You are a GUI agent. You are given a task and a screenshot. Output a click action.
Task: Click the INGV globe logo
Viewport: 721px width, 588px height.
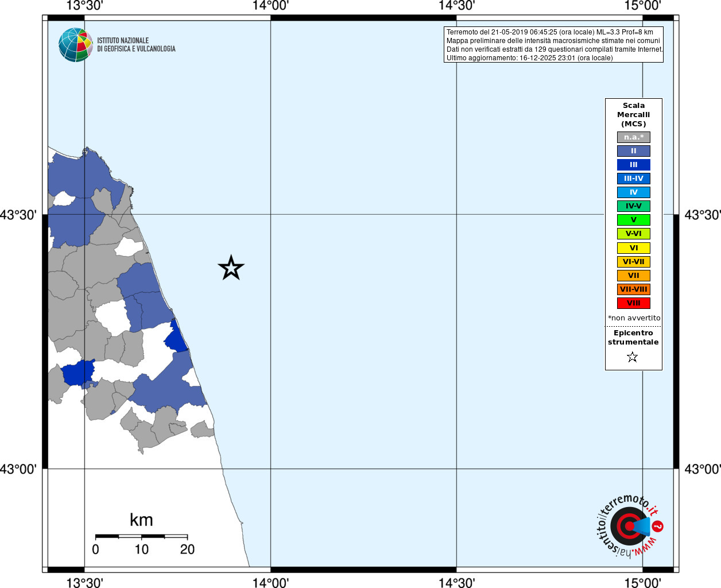(x=76, y=45)
